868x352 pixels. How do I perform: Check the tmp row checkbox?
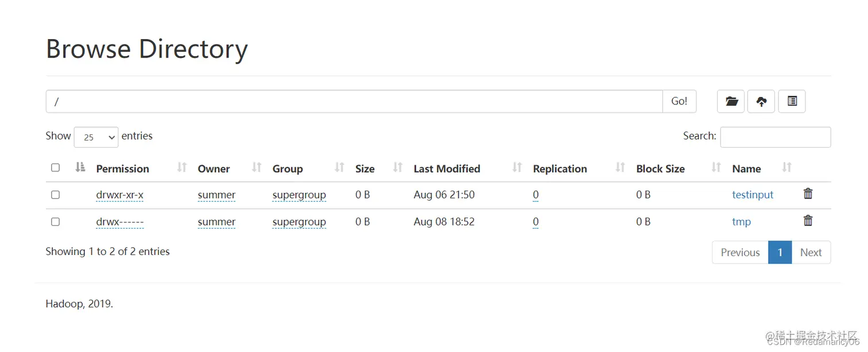(x=55, y=222)
